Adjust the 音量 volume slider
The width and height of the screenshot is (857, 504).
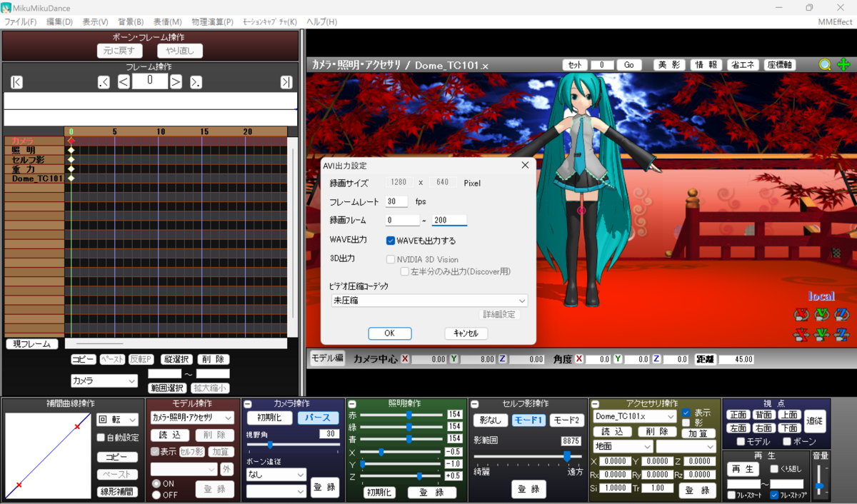tap(820, 480)
